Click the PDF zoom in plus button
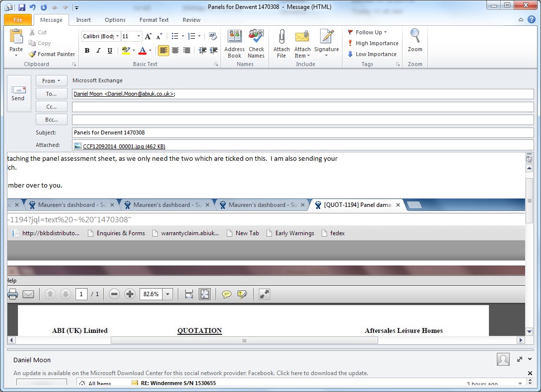 click(x=130, y=294)
